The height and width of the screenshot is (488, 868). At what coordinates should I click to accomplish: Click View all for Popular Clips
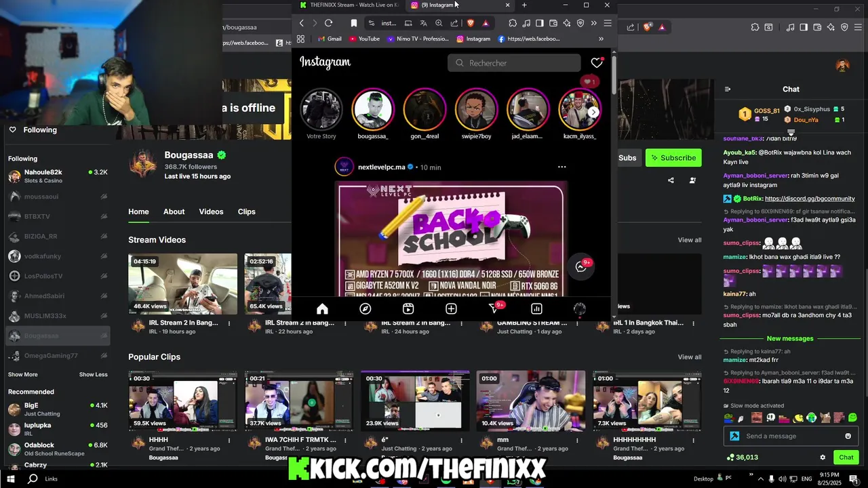point(690,357)
